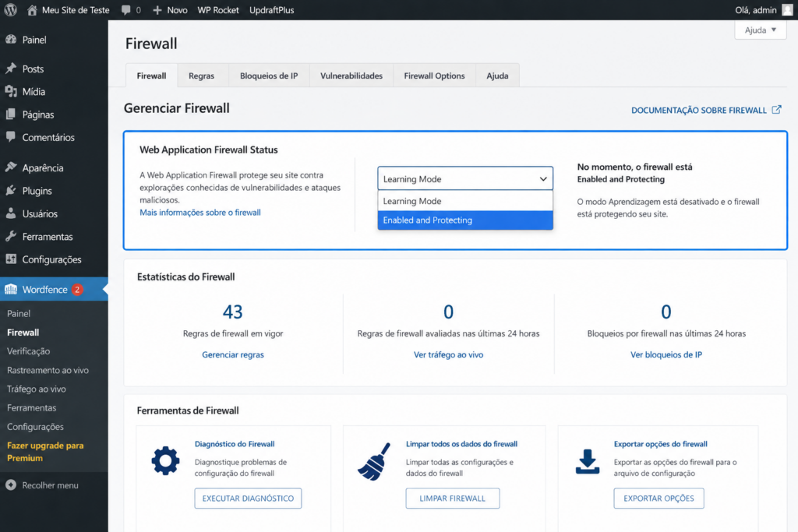Click the Novo label in admin bar

pos(177,9)
